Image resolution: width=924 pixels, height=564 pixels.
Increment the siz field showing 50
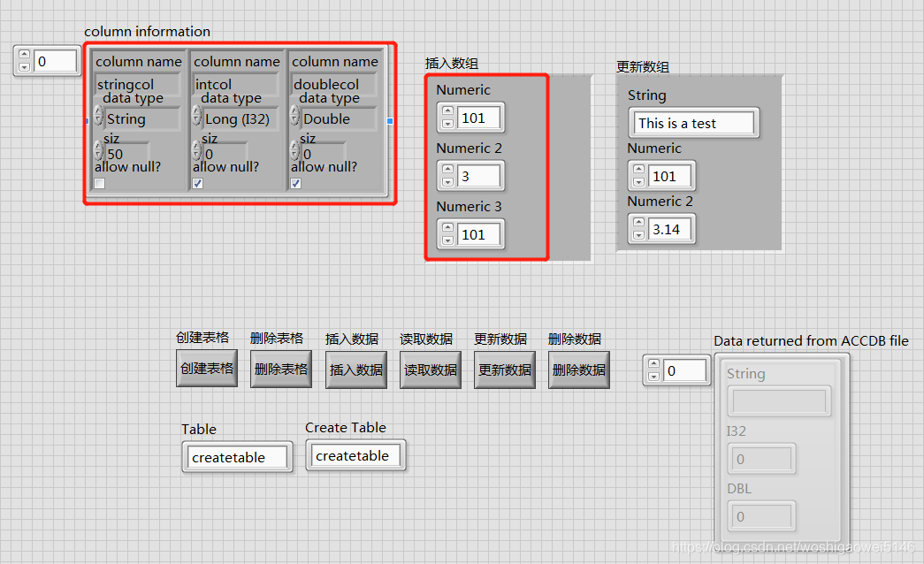97,145
